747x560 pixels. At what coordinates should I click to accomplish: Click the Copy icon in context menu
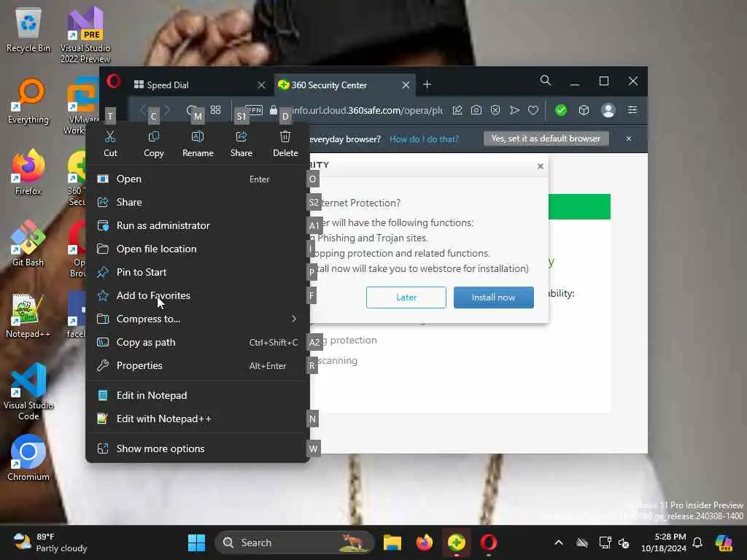(153, 137)
